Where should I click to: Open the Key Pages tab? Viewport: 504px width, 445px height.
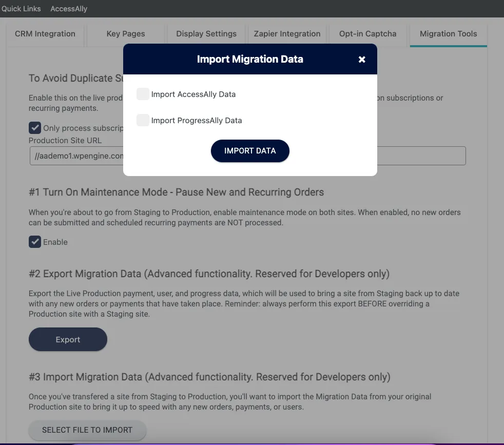tap(125, 33)
